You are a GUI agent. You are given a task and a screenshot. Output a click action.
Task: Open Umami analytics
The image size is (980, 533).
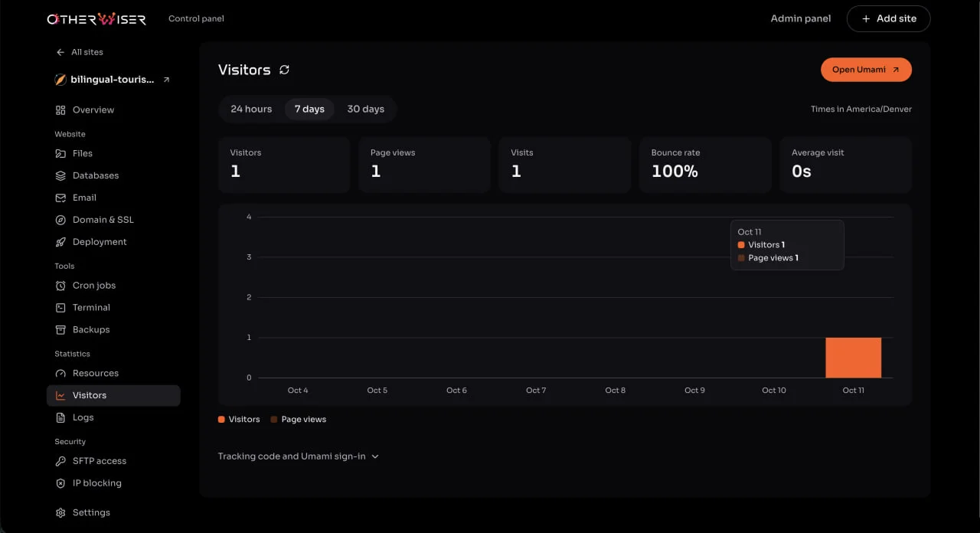tap(866, 70)
